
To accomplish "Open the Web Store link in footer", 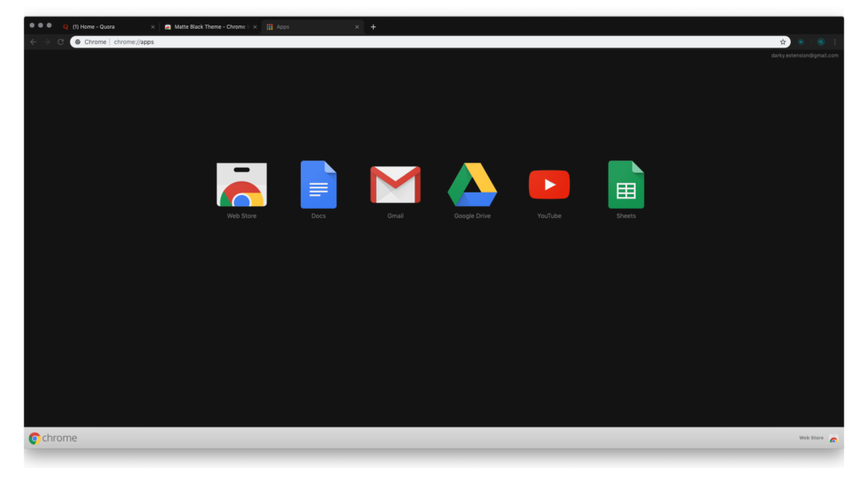I will tap(811, 438).
